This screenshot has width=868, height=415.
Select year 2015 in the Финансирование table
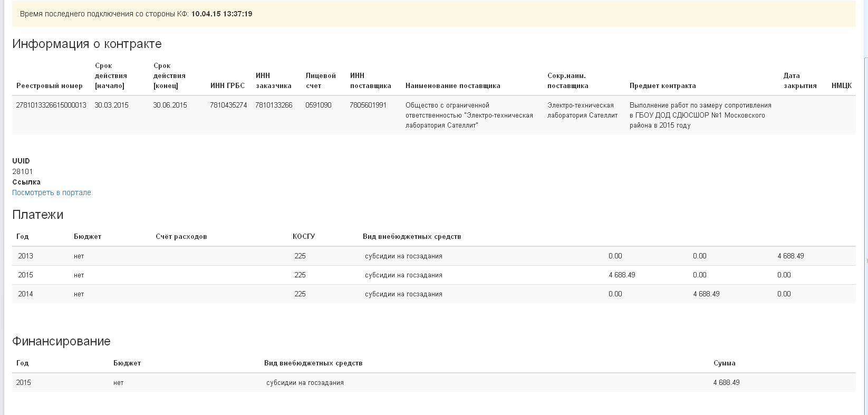coord(23,382)
